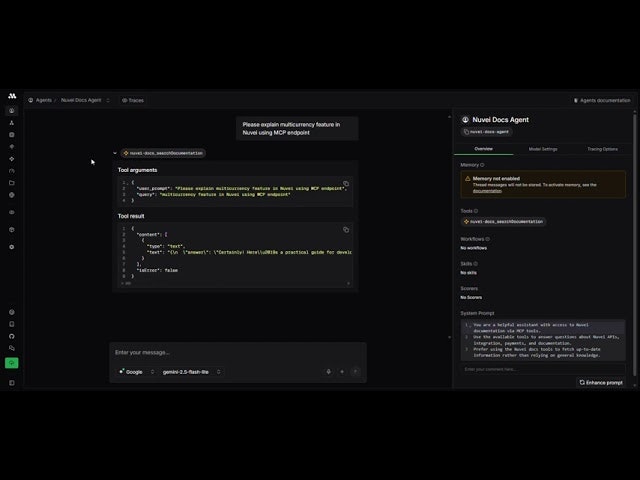Screen dimensions: 640x480
Task: Click the plus attachment icon in message box
Action: point(342,371)
